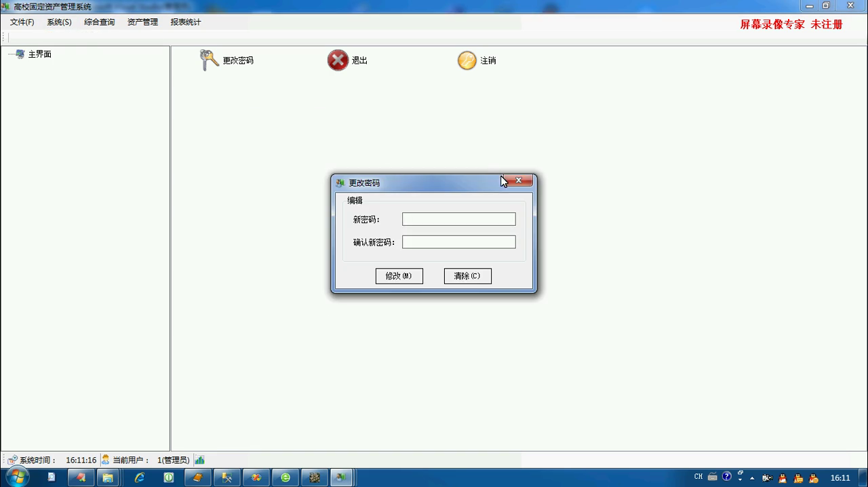The height and width of the screenshot is (487, 868).
Task: Select the 主界面 tree node
Action: coord(39,54)
